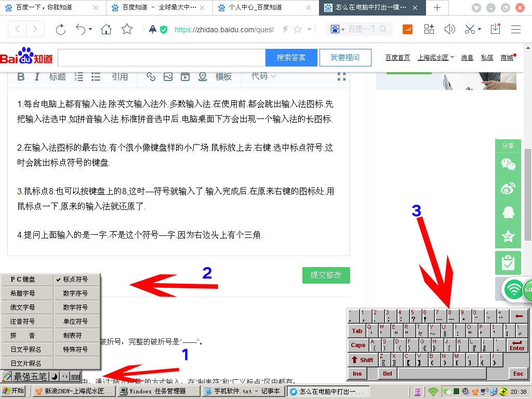The image size is (532, 399).
Task: Click the 搜索答案 search button
Action: coord(291,57)
